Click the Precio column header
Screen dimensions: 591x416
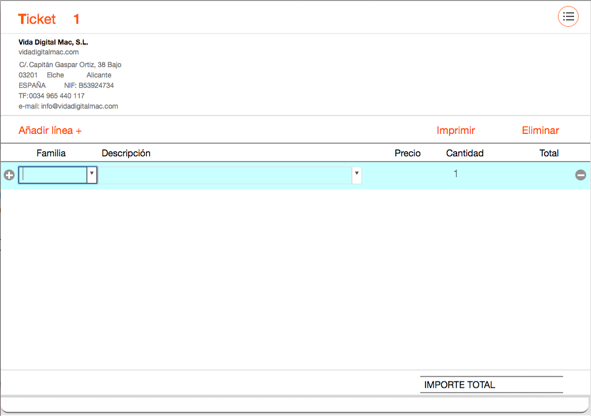(x=407, y=153)
